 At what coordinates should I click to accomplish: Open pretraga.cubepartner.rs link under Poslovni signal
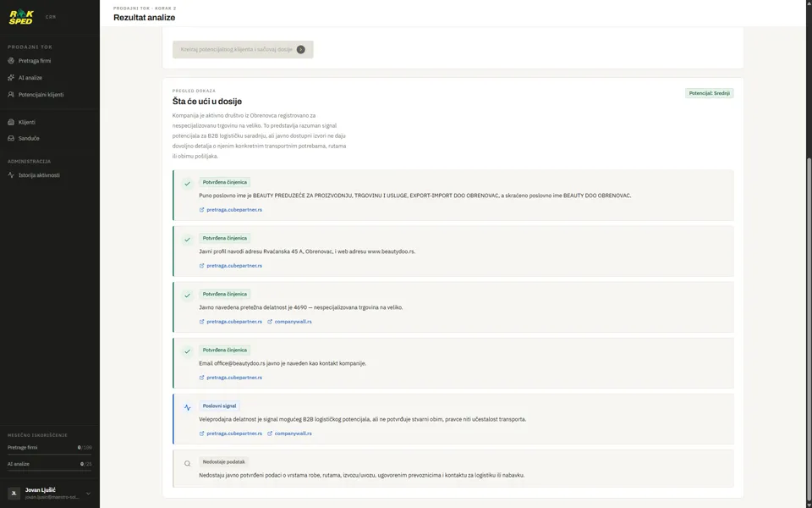[231, 433]
